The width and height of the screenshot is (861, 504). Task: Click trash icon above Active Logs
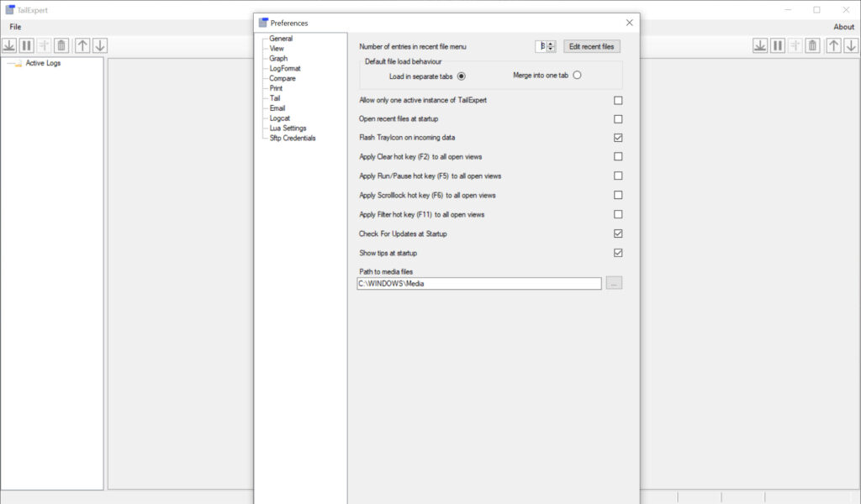click(x=61, y=45)
